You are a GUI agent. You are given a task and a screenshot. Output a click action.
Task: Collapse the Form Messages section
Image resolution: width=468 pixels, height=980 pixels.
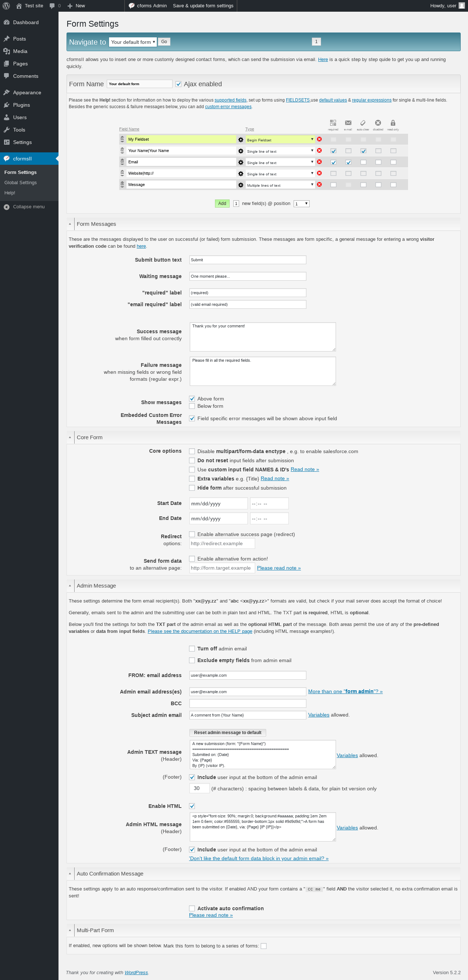pyautogui.click(x=70, y=224)
